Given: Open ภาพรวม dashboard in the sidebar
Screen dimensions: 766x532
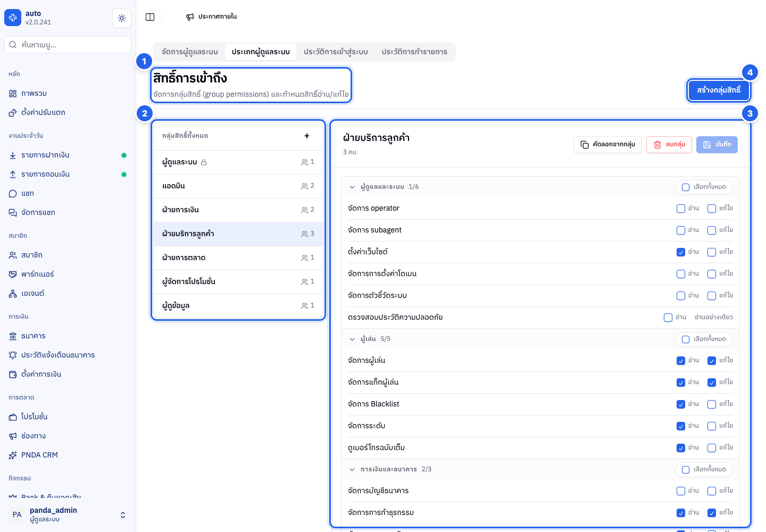Looking at the screenshot, I should pyautogui.click(x=68, y=93).
